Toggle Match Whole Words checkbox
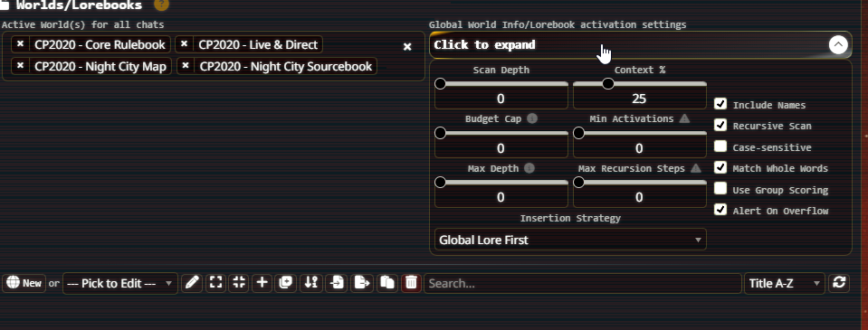 coord(720,167)
